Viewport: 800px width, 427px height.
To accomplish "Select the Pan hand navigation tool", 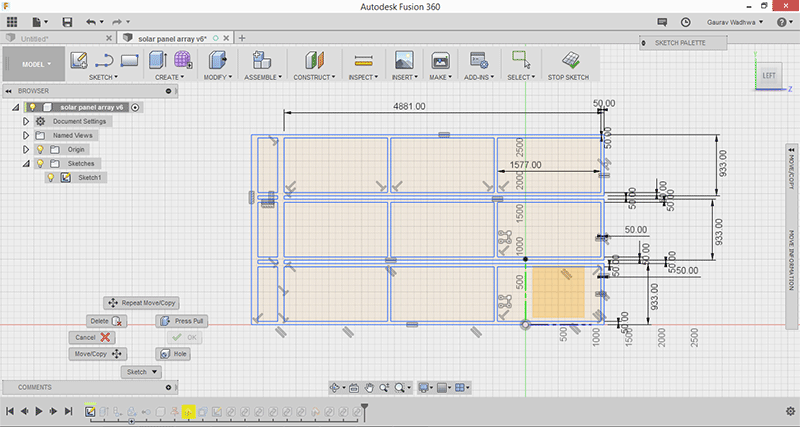I will point(368,387).
